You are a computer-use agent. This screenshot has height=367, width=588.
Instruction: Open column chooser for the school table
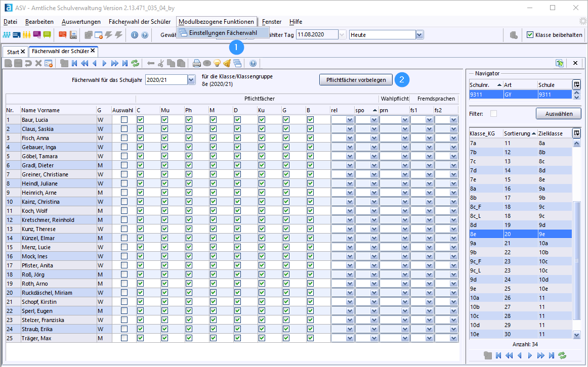click(577, 84)
